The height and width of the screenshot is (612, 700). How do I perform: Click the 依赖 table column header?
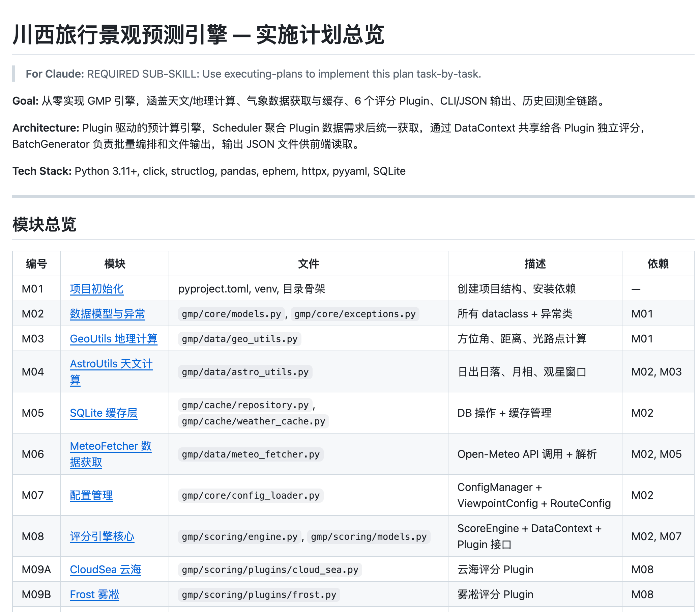tap(658, 263)
